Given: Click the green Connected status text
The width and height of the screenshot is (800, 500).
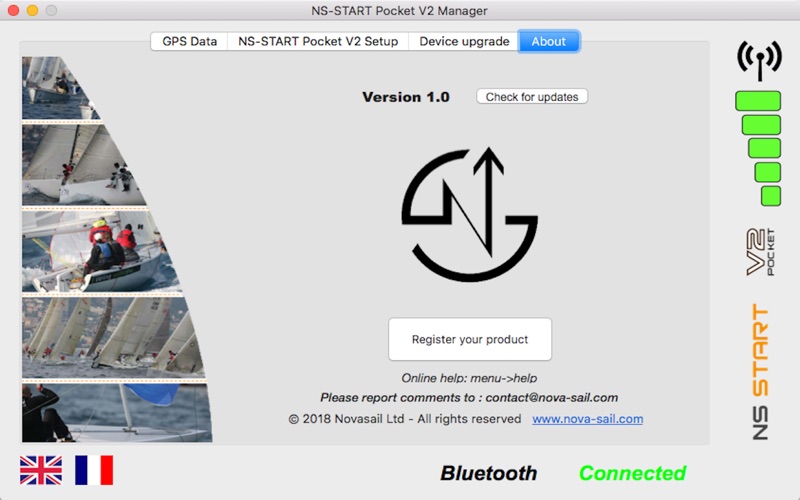Looking at the screenshot, I should click(633, 473).
